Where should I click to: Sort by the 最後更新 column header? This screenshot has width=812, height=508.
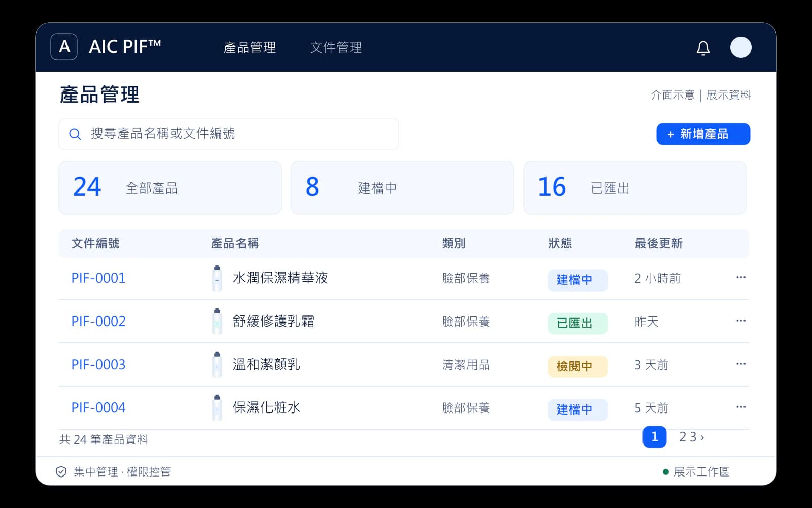pos(659,243)
